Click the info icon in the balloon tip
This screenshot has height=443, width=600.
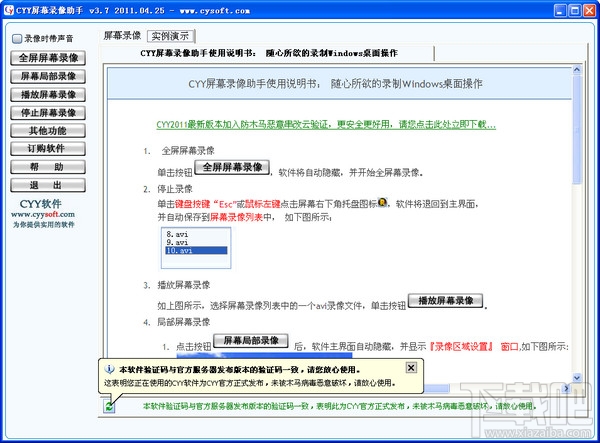tap(109, 369)
